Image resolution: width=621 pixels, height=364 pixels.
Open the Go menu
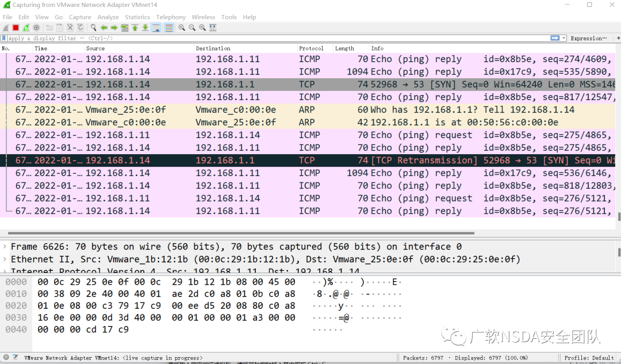pos(59,17)
